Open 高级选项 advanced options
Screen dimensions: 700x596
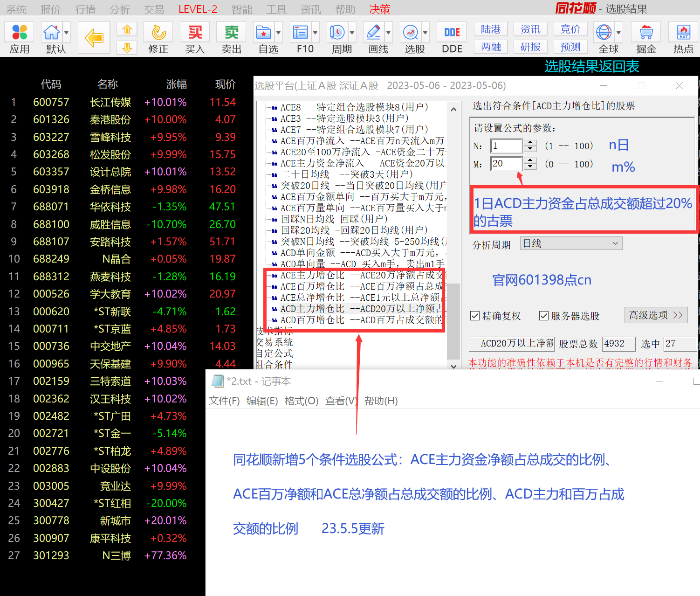pyautogui.click(x=656, y=315)
